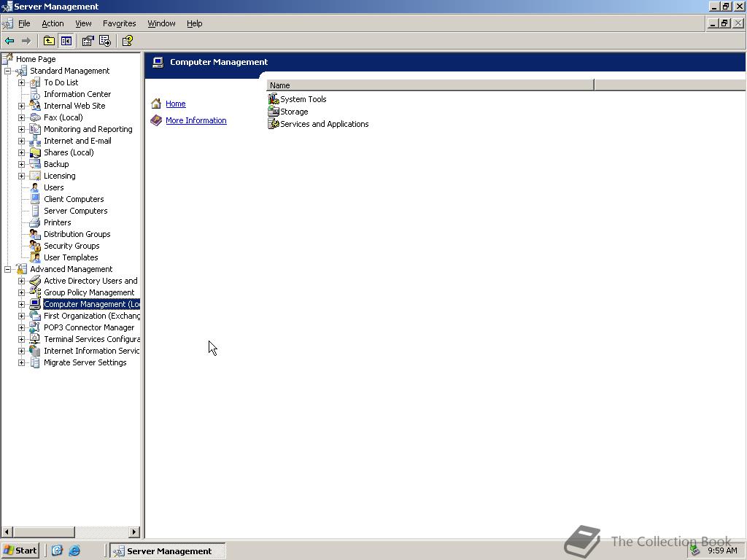Expand the Computer Management (Local) node
Image resolution: width=747 pixels, height=560 pixels.
click(21, 304)
